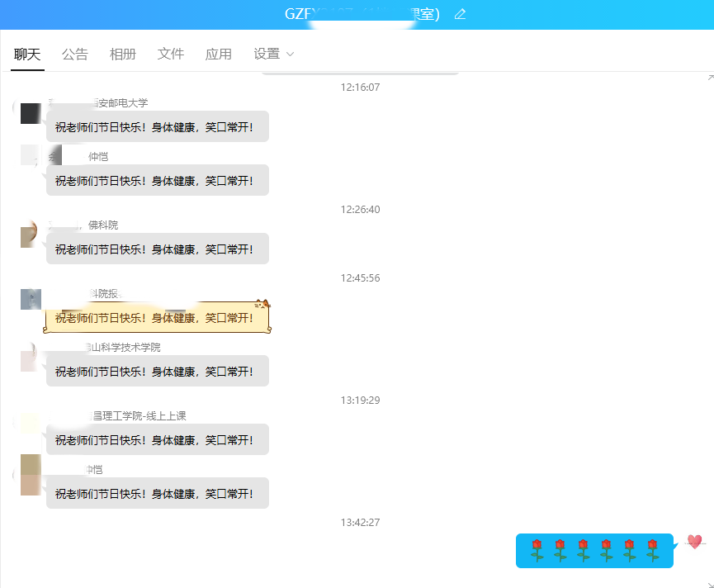
Task: Open the 应用 tab
Action: (x=219, y=55)
